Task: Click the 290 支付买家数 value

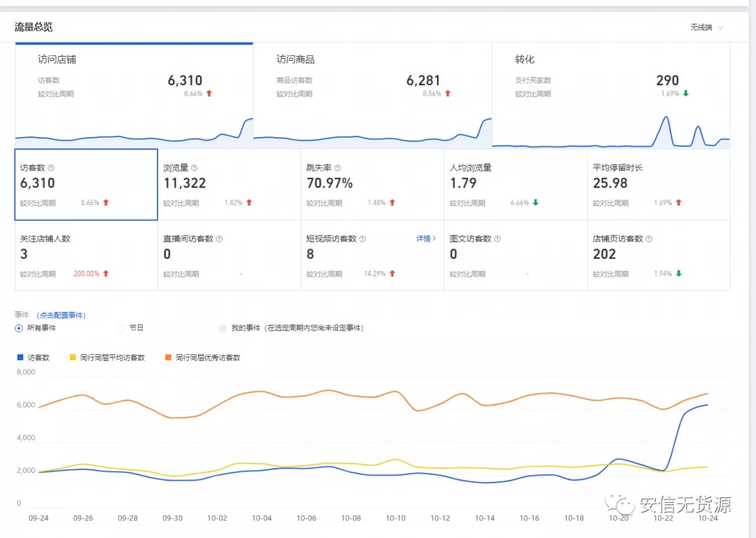Action: point(667,80)
